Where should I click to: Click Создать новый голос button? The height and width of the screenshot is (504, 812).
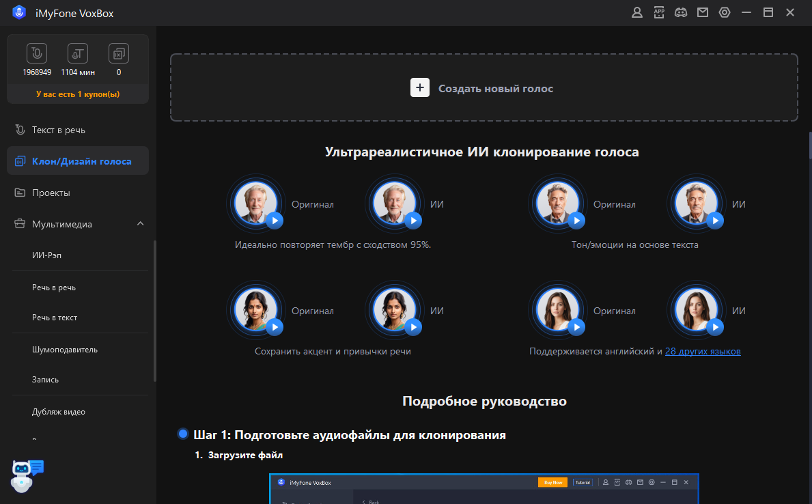(484, 88)
